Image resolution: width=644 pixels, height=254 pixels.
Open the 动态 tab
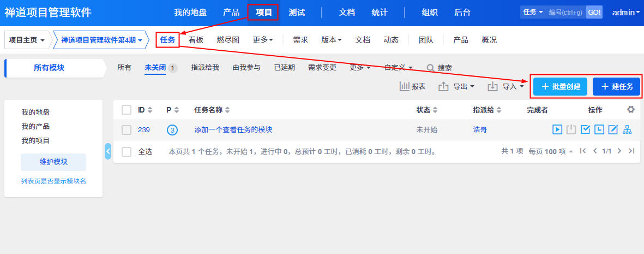391,40
